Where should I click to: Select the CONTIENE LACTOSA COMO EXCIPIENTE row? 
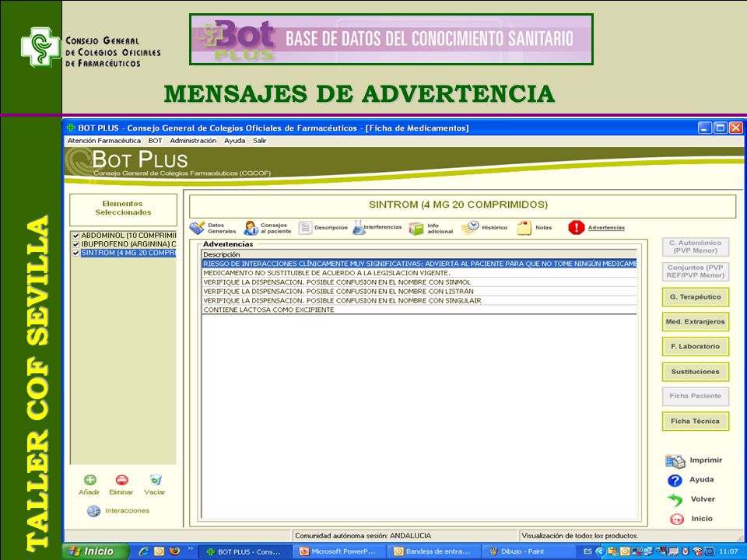pos(419,310)
